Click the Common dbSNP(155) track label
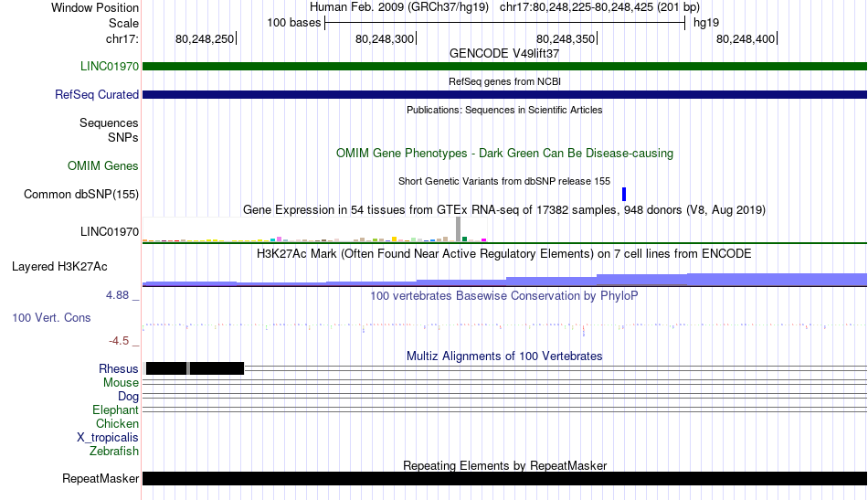Screen dimensions: 868x500 [81, 195]
